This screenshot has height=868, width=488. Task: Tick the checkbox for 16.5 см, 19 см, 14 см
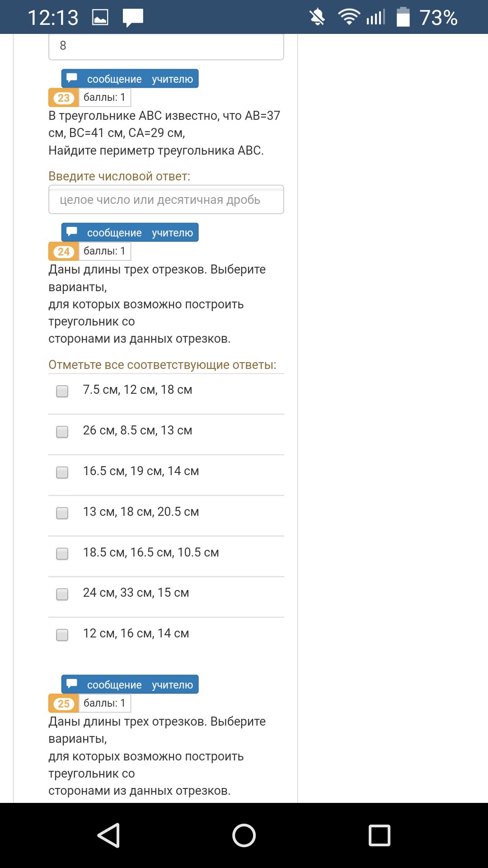point(62,472)
